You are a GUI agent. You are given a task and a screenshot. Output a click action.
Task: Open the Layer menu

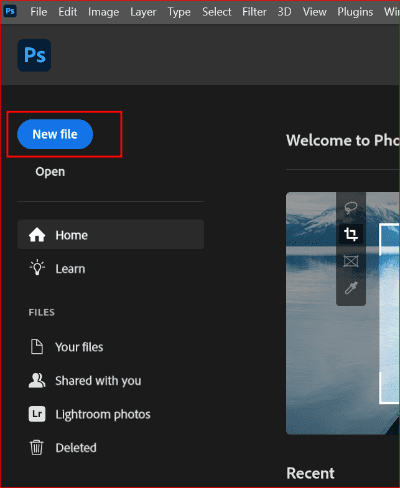[x=143, y=12]
